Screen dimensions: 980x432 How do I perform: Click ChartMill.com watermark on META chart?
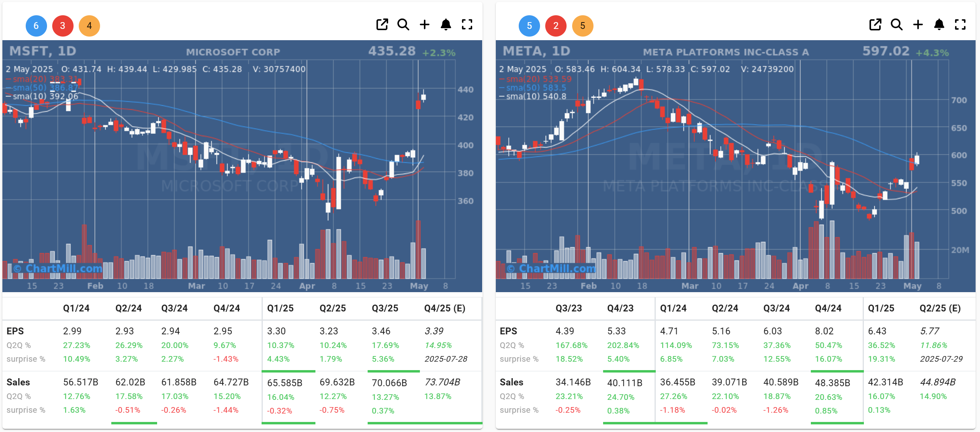click(552, 268)
